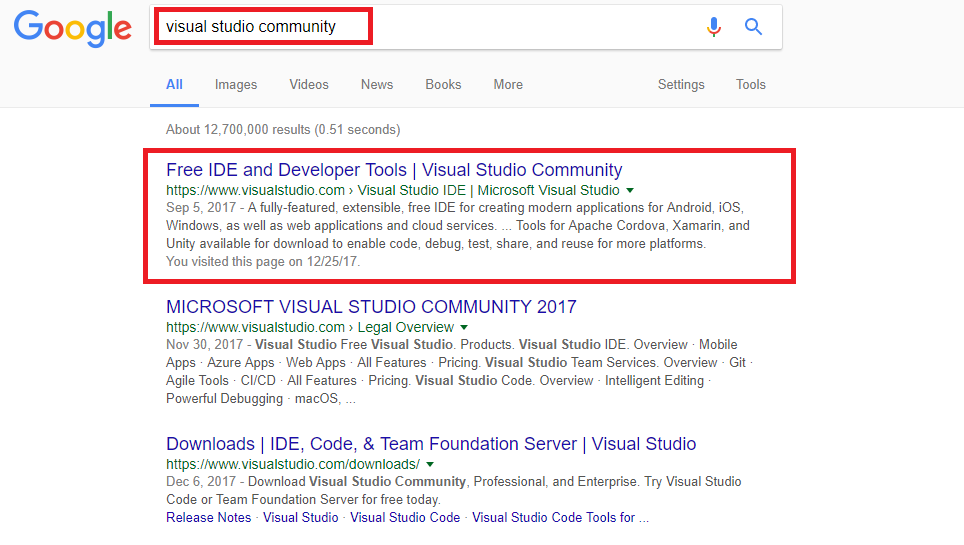Open the Settings menu
This screenshot has height=545, width=964.
[x=681, y=85]
